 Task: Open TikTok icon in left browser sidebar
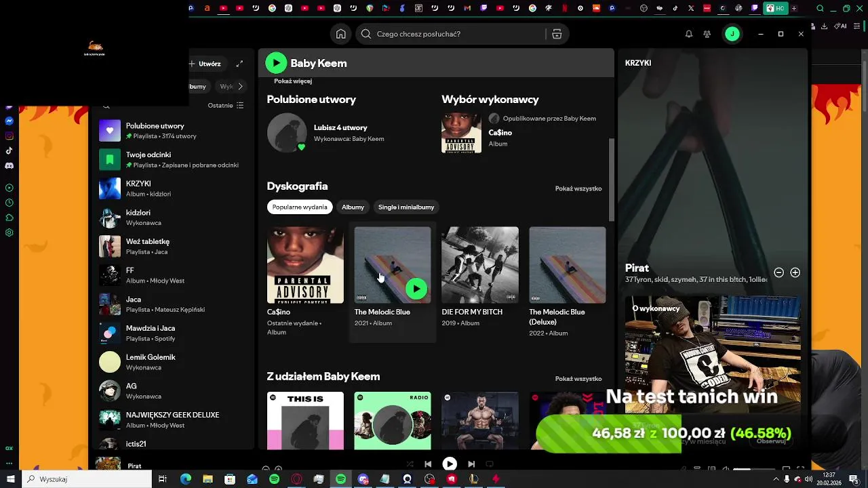[x=9, y=151]
